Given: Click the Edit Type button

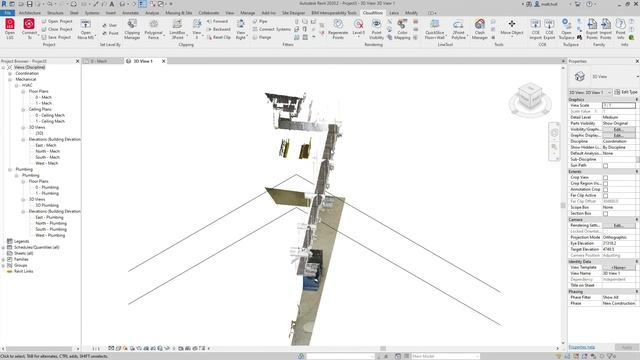Looking at the screenshot, I should 626,92.
